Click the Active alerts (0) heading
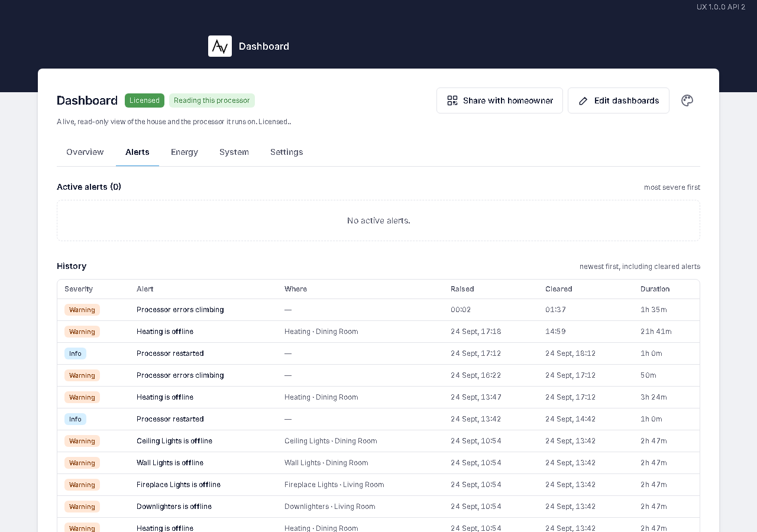The height and width of the screenshot is (532, 757). point(89,187)
